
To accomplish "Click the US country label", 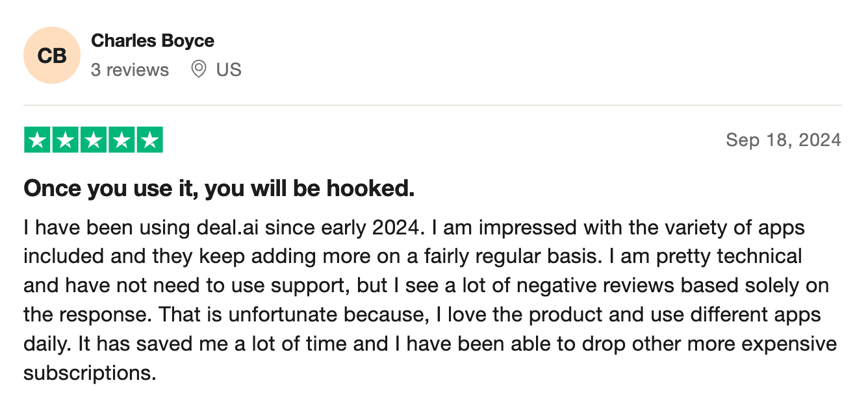I will [229, 70].
